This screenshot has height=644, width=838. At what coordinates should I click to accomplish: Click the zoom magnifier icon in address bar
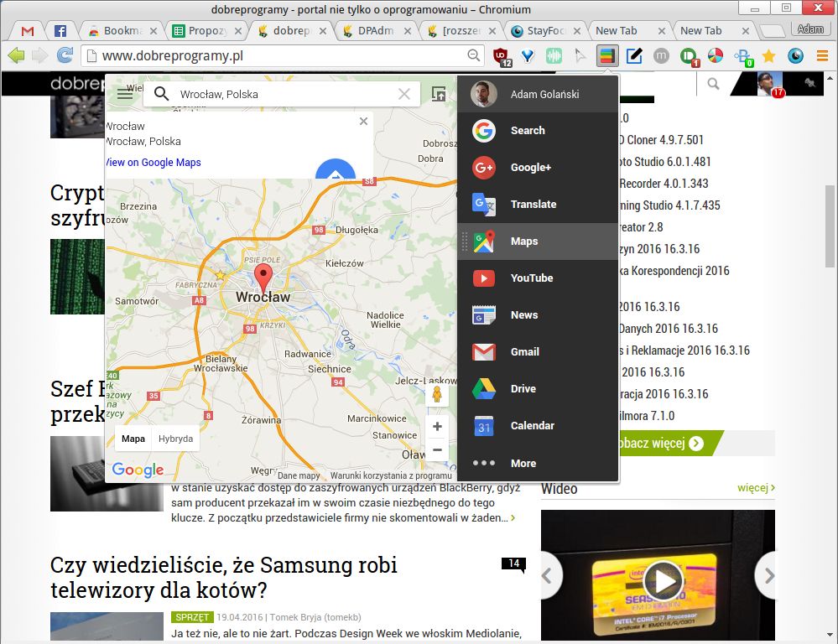pyautogui.click(x=473, y=55)
